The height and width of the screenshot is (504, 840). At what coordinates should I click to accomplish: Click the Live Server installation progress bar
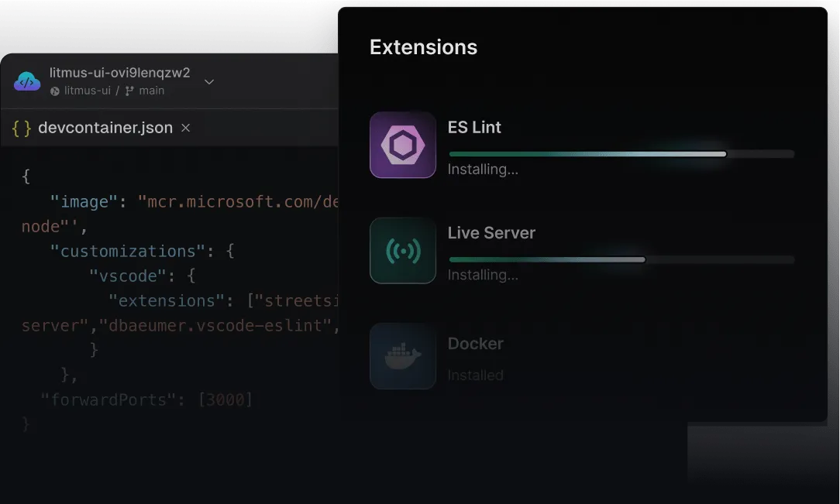[x=621, y=259]
